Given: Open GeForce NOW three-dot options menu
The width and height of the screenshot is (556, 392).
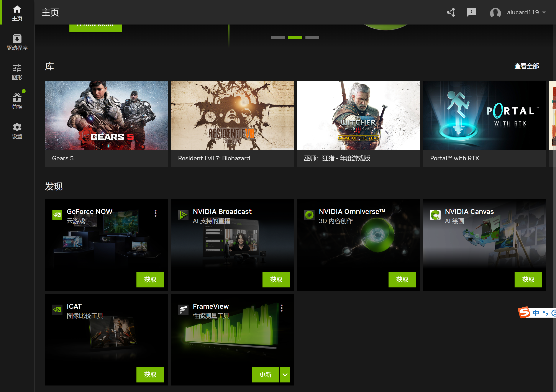Looking at the screenshot, I should [156, 213].
